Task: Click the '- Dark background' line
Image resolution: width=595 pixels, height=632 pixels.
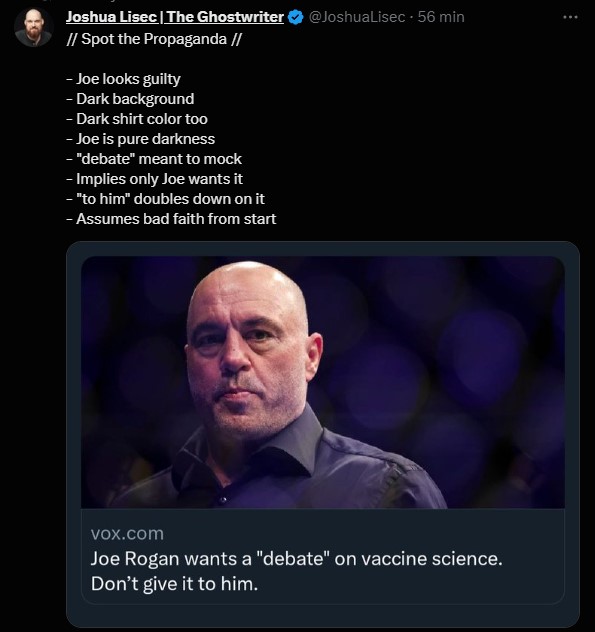Action: [130, 99]
